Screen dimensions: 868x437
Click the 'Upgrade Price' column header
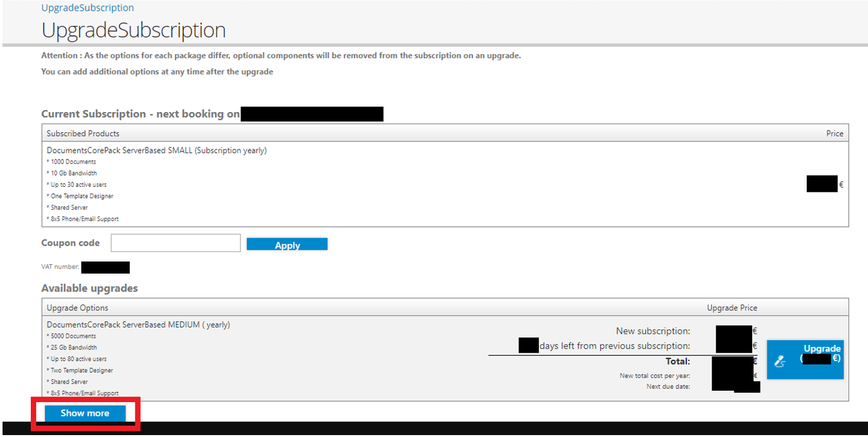pyautogui.click(x=732, y=308)
